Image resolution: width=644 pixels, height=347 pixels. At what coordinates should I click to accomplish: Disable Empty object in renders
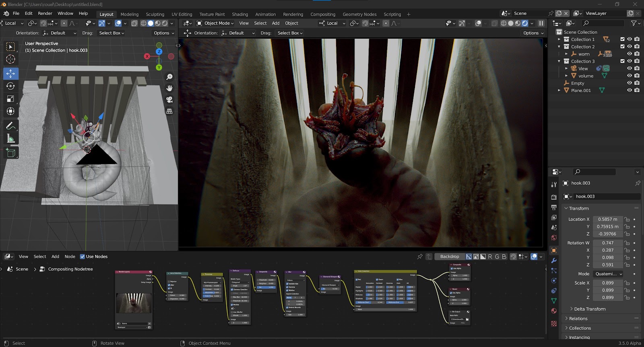click(x=637, y=83)
